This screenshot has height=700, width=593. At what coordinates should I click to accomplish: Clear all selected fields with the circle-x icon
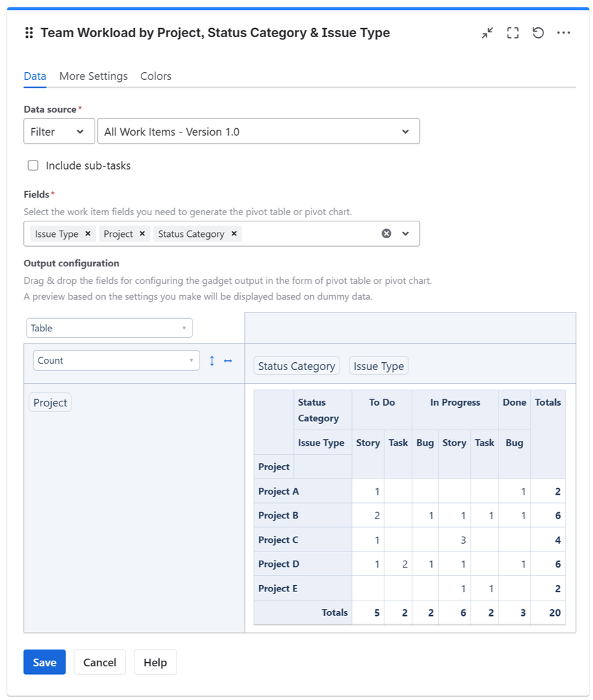(x=386, y=233)
